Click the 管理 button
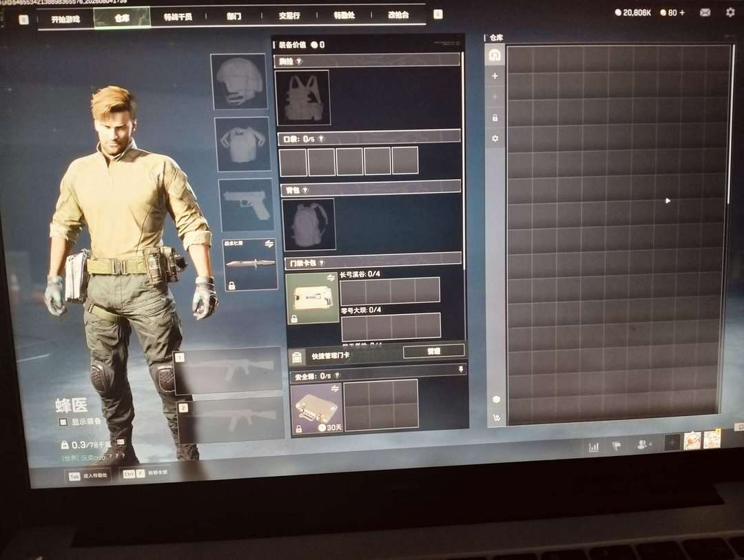Viewport: 744px width, 560px height. [x=434, y=351]
